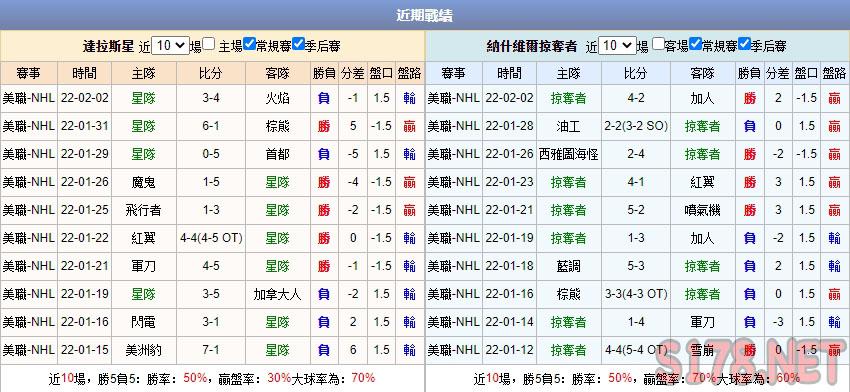Screen dimensions: 850x392
Task: Click 比分 column header in 達拉斯星 table
Action: click(x=211, y=73)
